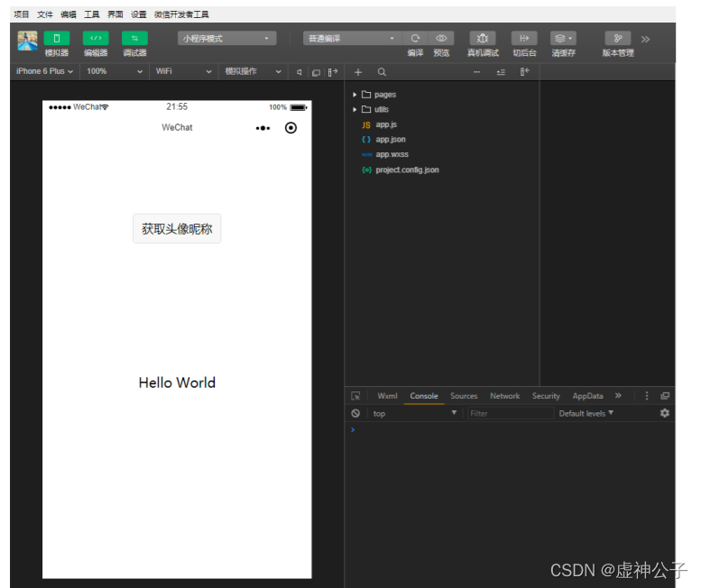The height and width of the screenshot is (588, 701).
Task: Clear console with the block icon
Action: (356, 413)
